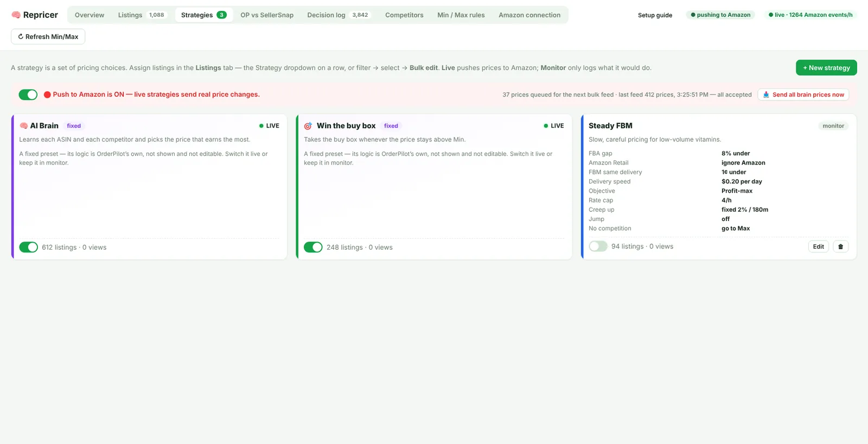Click the fixed tag beside Win the buy box
Screen dimensions: 868x444
(391, 126)
